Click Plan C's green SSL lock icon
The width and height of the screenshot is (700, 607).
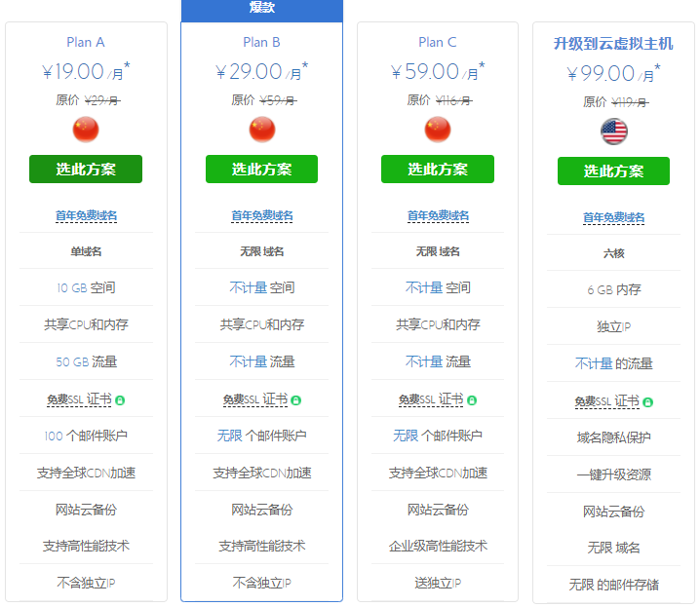coord(472,400)
